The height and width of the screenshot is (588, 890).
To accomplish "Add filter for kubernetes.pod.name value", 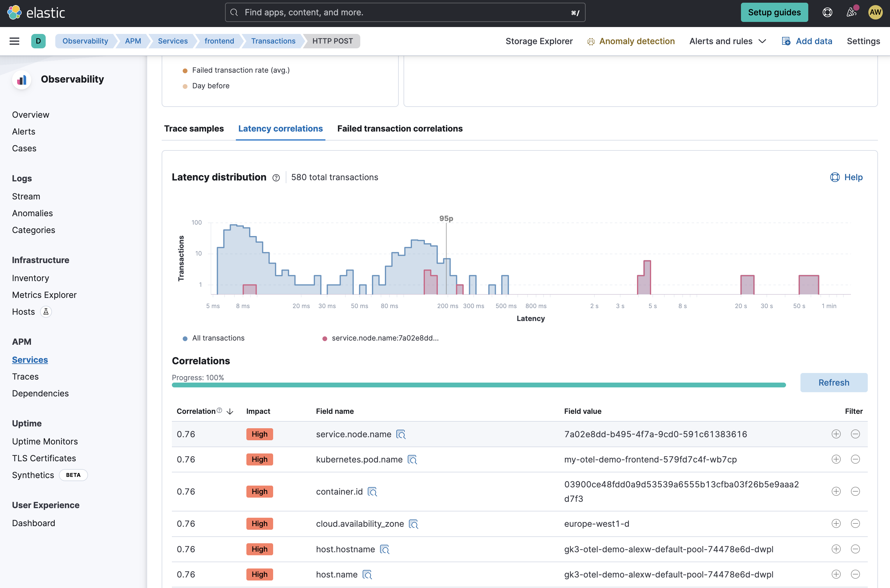I will tap(836, 459).
